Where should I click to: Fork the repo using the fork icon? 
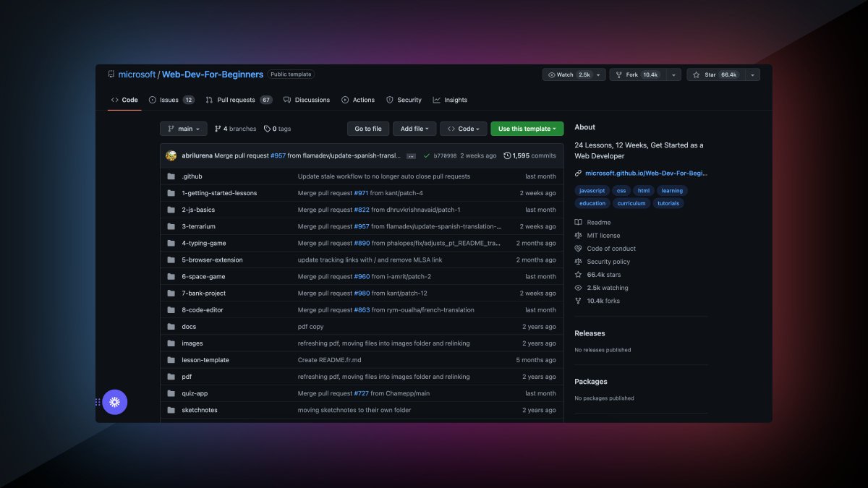(619, 74)
